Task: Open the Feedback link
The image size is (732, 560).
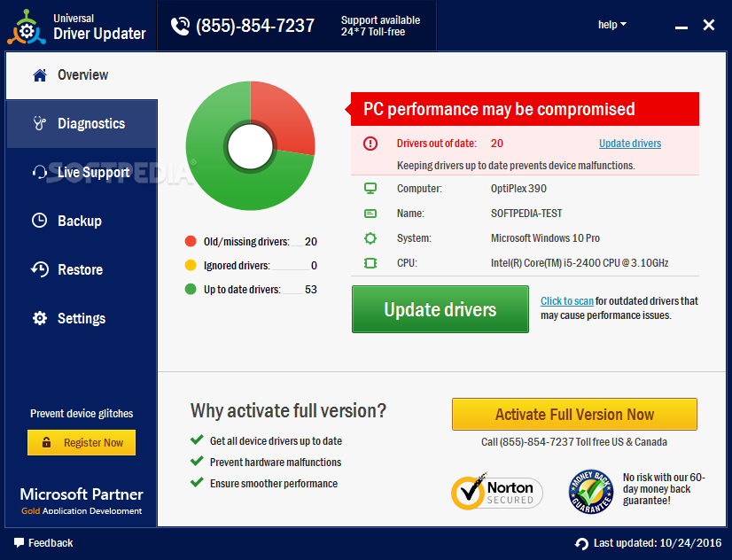Action: pyautogui.click(x=43, y=543)
